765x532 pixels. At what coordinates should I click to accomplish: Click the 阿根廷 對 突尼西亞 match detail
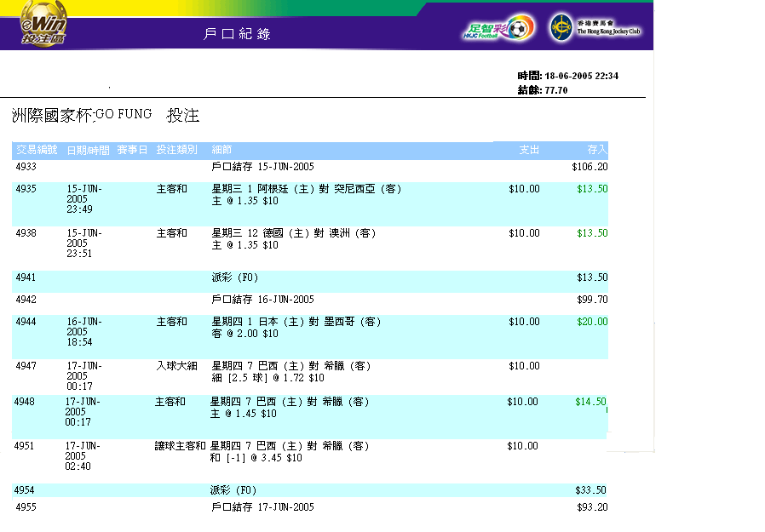[307, 189]
